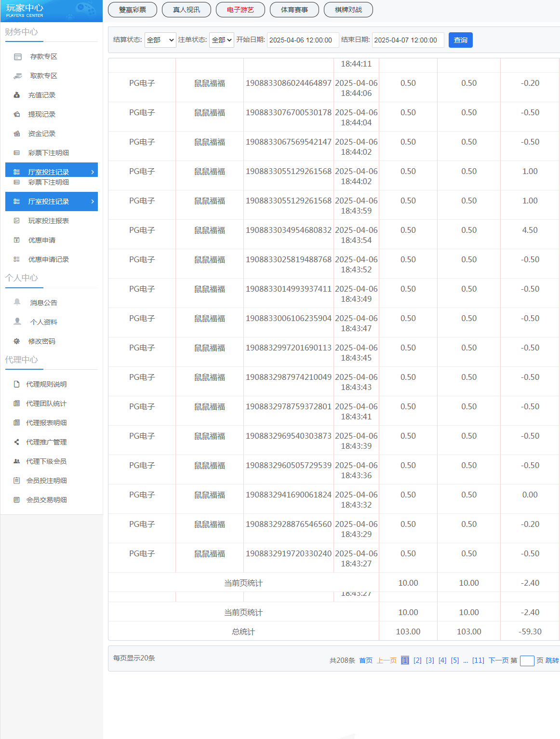Open the bet status (注单状态) dropdown
The image size is (560, 739).
(x=222, y=40)
